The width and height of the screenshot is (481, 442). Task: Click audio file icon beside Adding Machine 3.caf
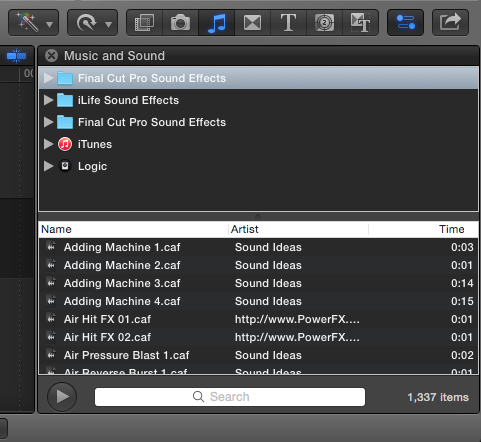point(51,283)
